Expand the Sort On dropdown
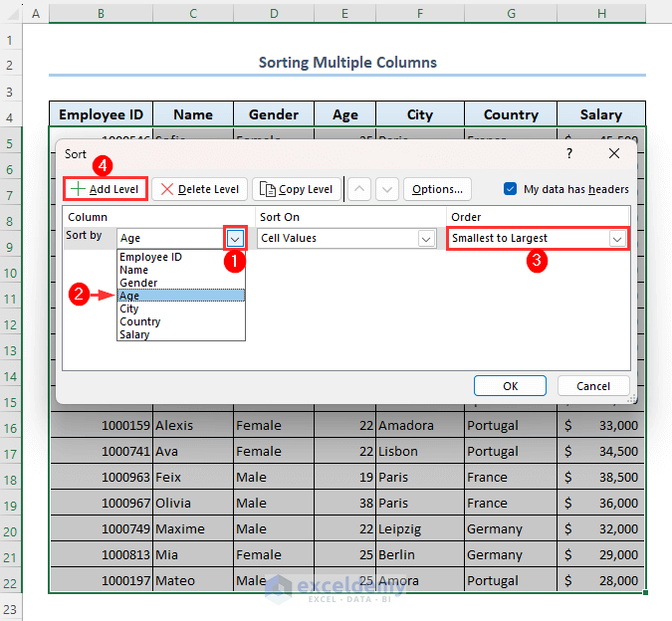Viewport: 672px width, 621px height. click(x=426, y=239)
